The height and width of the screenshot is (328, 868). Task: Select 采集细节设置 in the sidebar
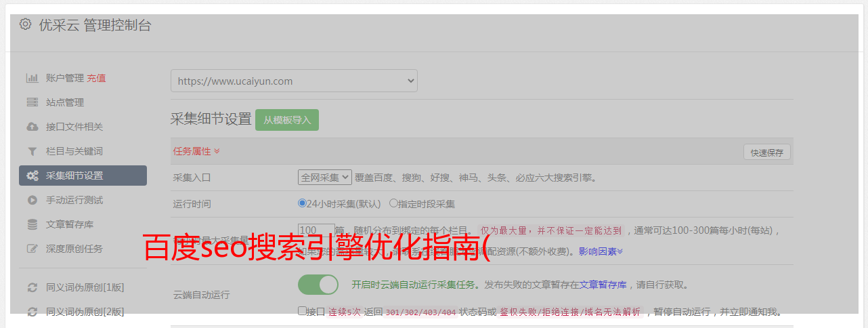(83, 176)
